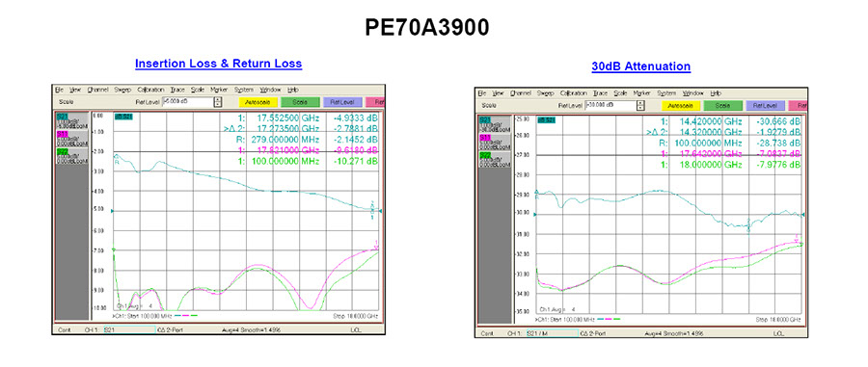Image resolution: width=868 pixels, height=367 pixels.
Task: Click delta marker readout 14.320000 GHz -1.9279 dB
Action: (x=724, y=132)
